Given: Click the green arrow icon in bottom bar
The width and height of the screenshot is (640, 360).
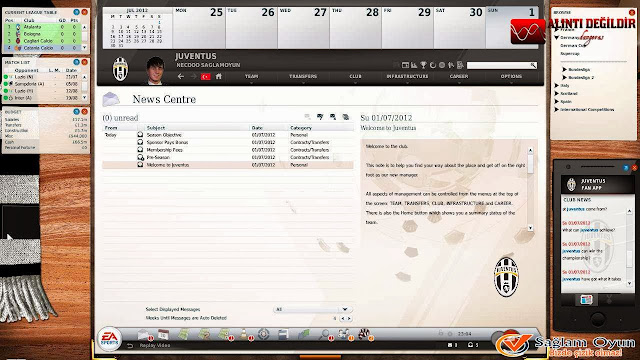Looking at the screenshot, I should pyautogui.click(x=304, y=334).
